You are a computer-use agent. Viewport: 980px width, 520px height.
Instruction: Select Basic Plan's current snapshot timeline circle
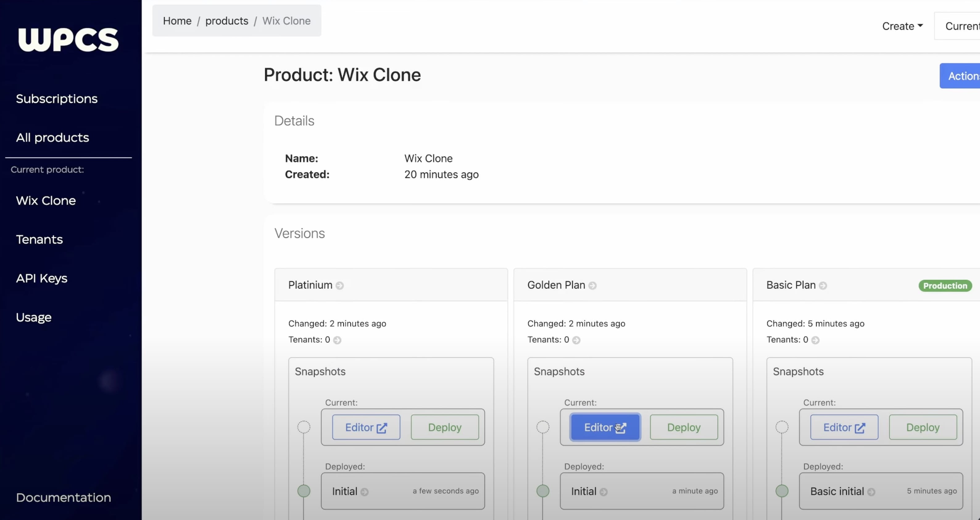[782, 427]
